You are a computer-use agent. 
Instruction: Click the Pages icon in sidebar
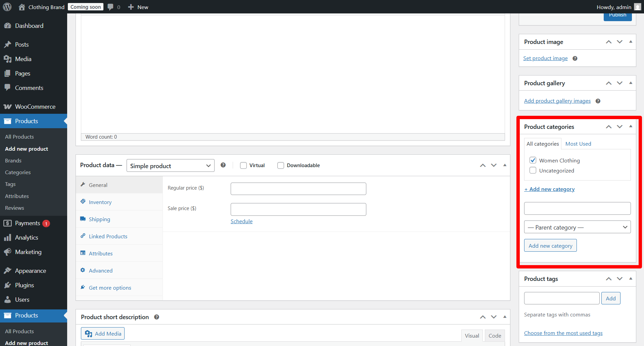[7, 73]
